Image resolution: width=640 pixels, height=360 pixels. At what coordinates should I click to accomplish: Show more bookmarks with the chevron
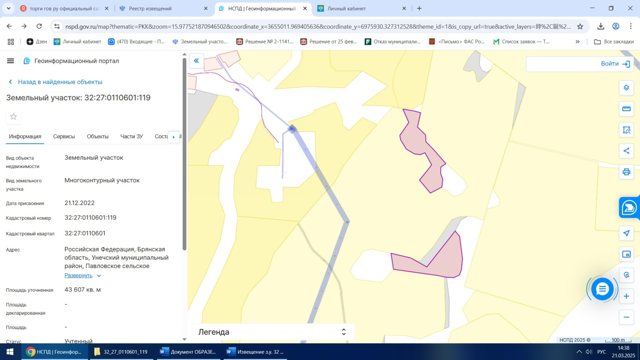tap(578, 42)
